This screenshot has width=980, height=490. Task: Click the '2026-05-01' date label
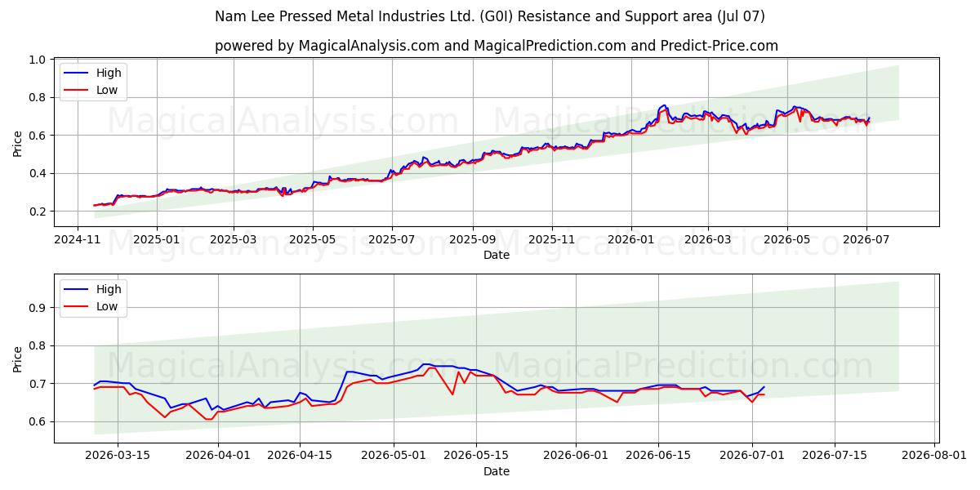(394, 457)
